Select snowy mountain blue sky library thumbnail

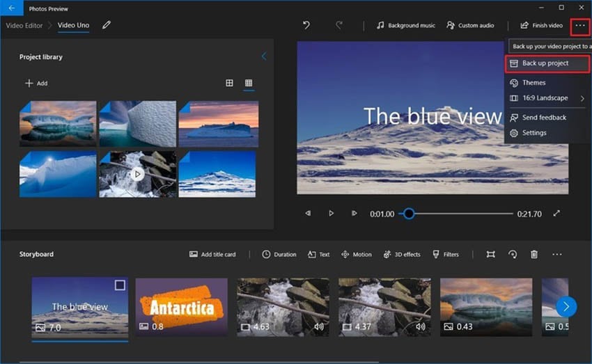click(217, 174)
